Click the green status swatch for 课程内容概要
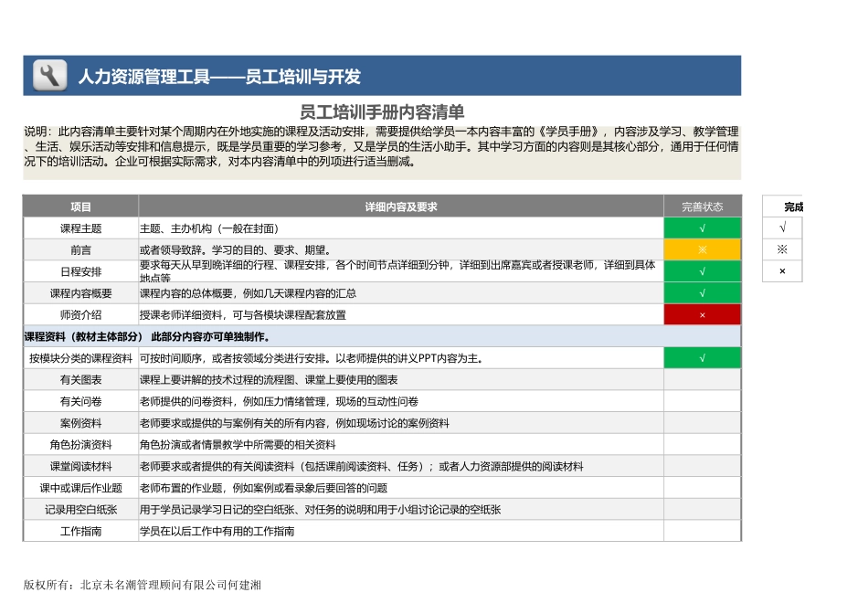The image size is (868, 614). tap(702, 292)
